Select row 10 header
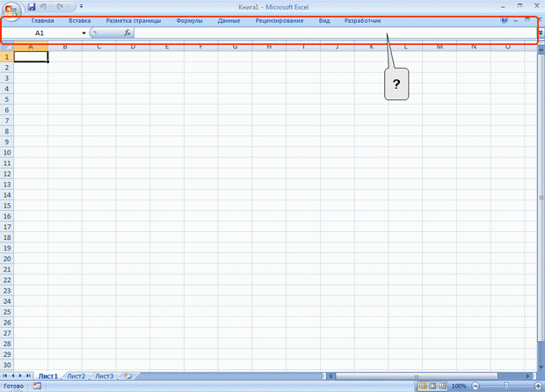This screenshot has height=392, width=545. tap(7, 153)
